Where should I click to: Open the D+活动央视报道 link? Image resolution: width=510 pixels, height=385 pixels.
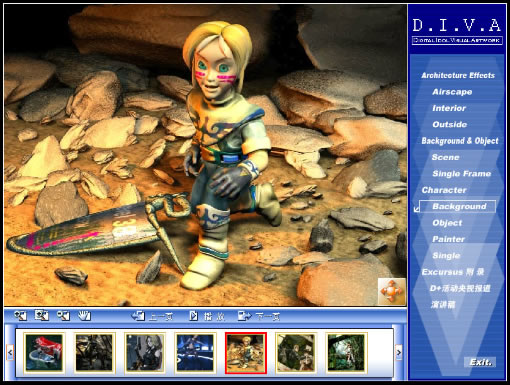[x=460, y=288]
